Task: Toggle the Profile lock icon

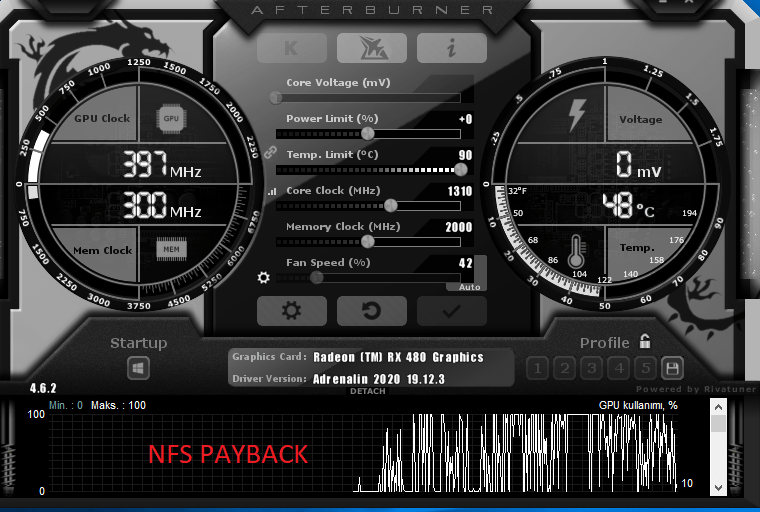Action: 645,341
